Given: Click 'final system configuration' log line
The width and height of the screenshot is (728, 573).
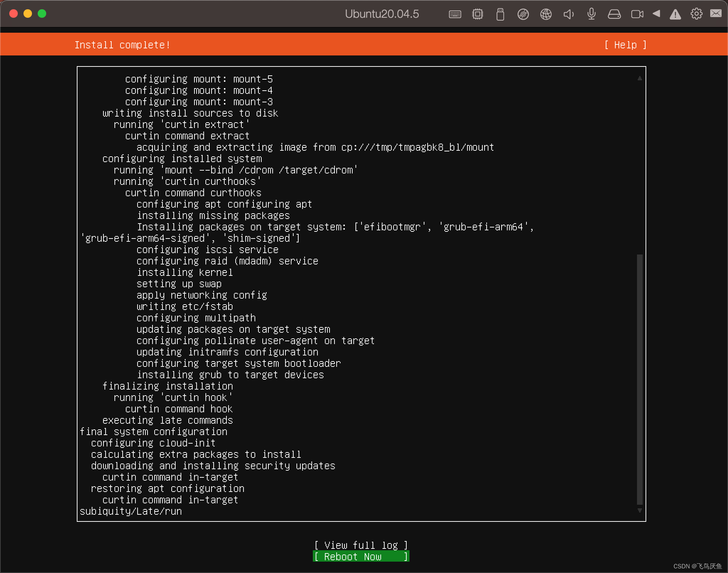Looking at the screenshot, I should click(154, 432).
